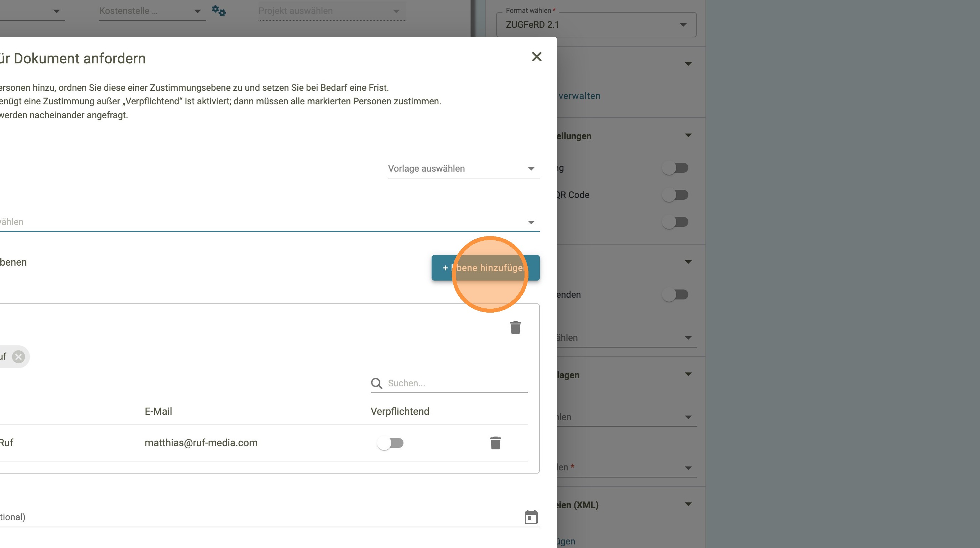980x548 pixels.
Task: Open the Kostenstelle dropdown
Action: (x=151, y=11)
